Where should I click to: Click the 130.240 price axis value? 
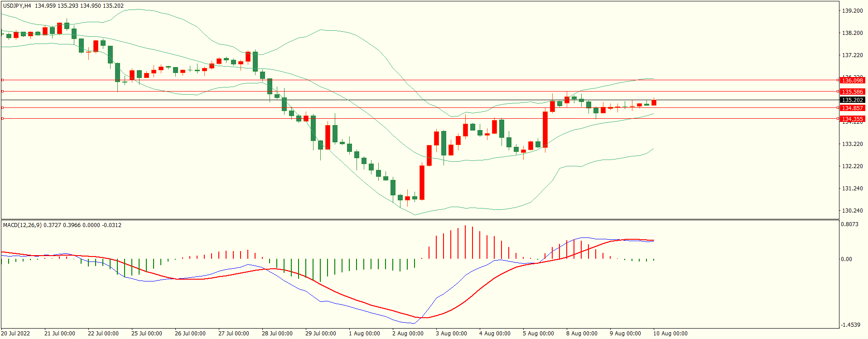[x=852, y=211]
